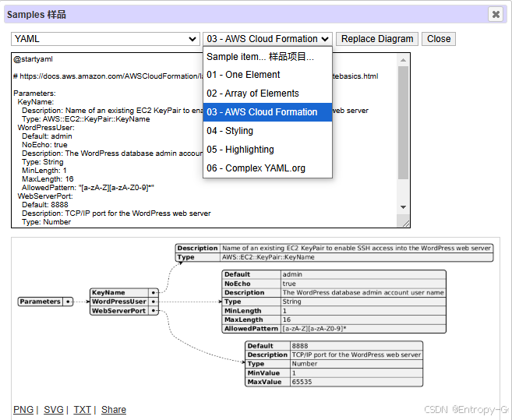
Task: Open the TXT export link
Action: (83, 410)
